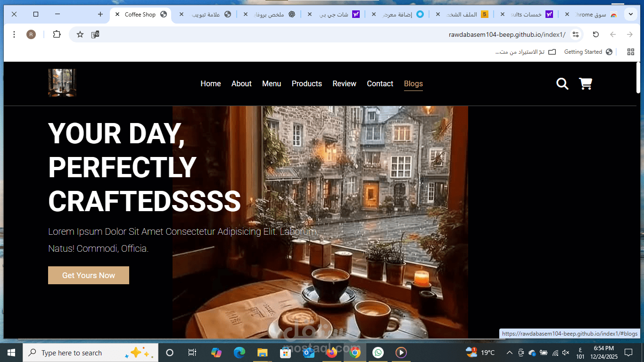This screenshot has height=362, width=644.
Task: Translate this page via the translate icon
Action: tap(95, 34)
